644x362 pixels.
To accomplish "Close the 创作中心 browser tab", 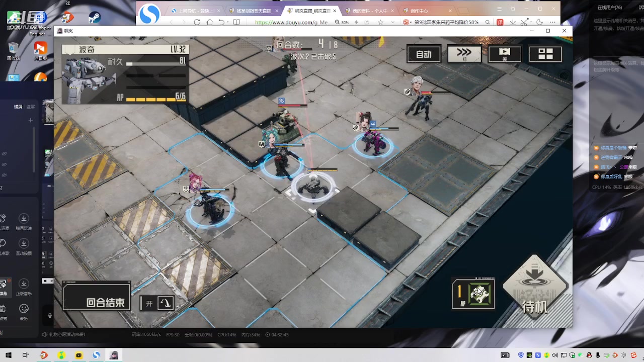I will click(449, 11).
